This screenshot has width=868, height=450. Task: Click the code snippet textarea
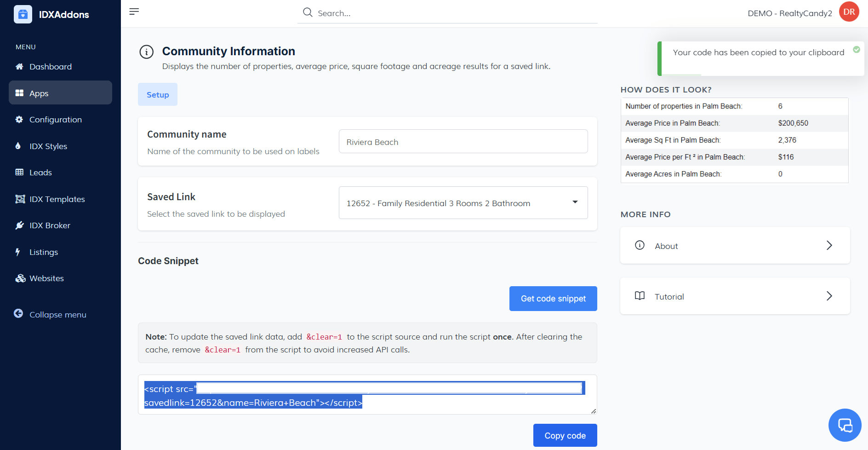(x=367, y=395)
